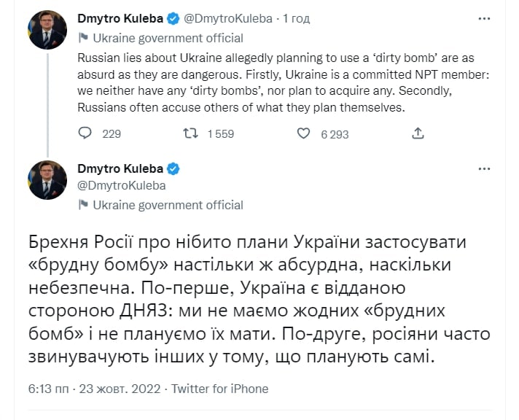Click the flag icon in the top tweet
Screen dimensions: 519x420
[x=83, y=38]
